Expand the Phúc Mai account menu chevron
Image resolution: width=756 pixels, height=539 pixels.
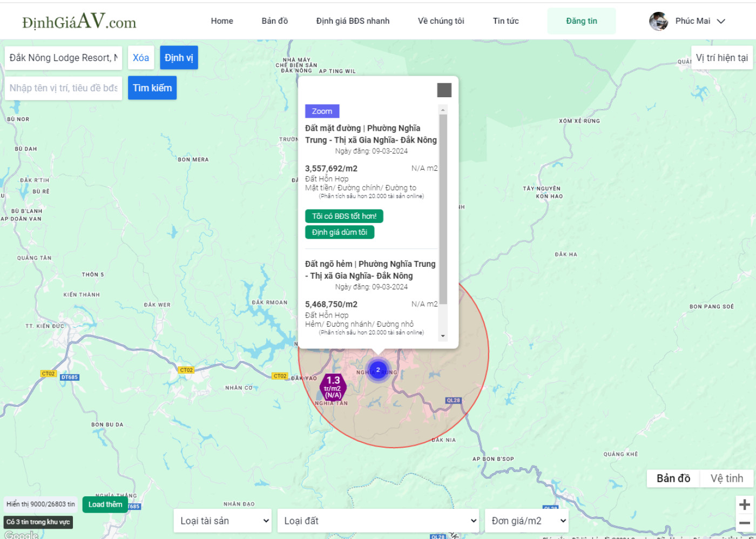click(x=721, y=21)
